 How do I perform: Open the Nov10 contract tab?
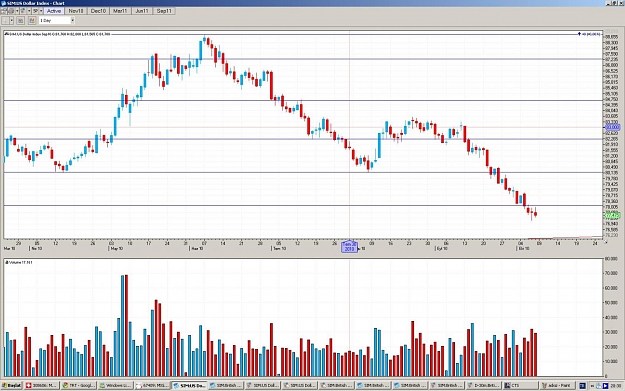76,11
